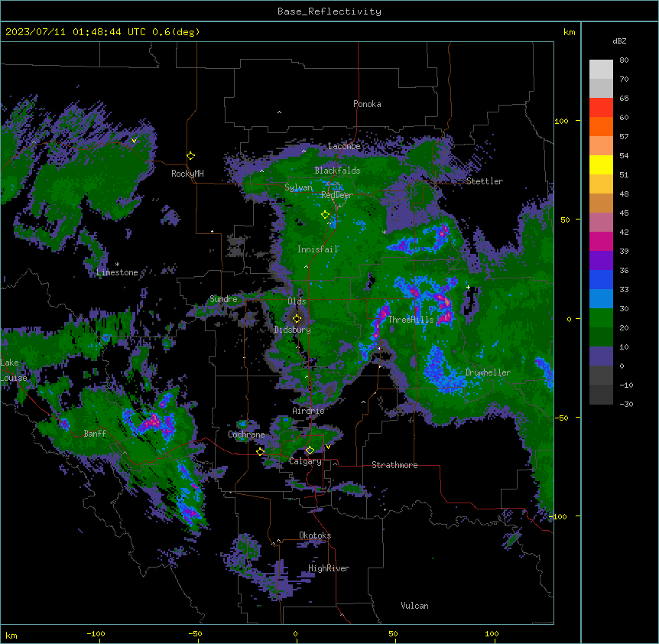Click the 65 value on the dBZ legend
This screenshot has height=644, width=659.
(624, 99)
